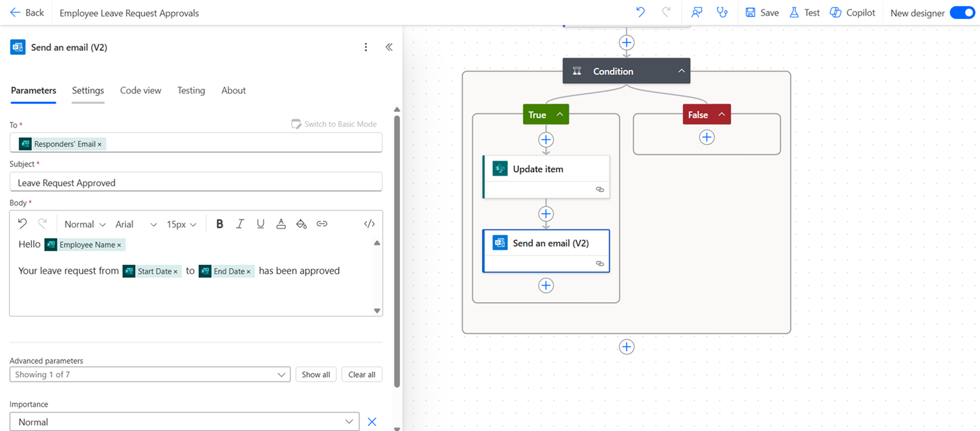The width and height of the screenshot is (980, 431).
Task: Add an action at top of True branch
Action: [546, 140]
